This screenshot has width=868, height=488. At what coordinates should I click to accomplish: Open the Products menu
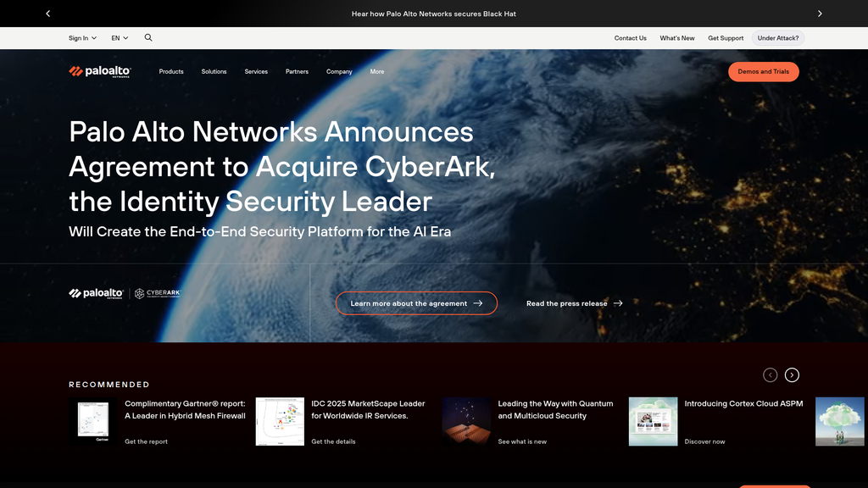171,71
